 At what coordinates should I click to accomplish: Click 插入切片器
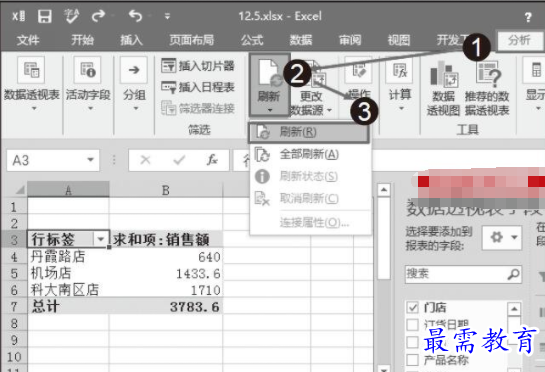click(198, 66)
